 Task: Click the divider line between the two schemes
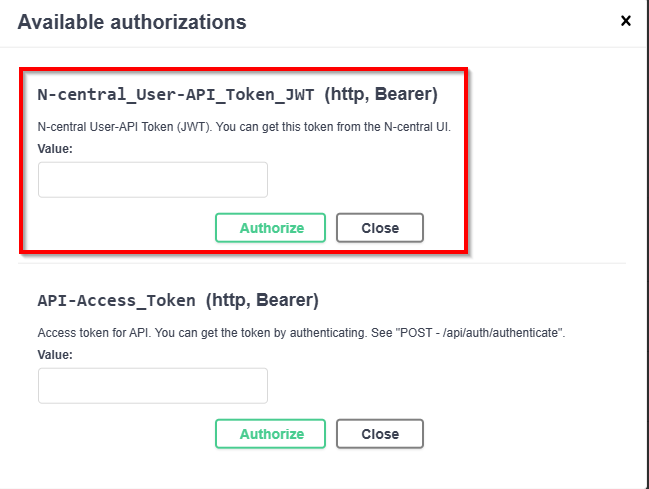pyautogui.click(x=324, y=264)
